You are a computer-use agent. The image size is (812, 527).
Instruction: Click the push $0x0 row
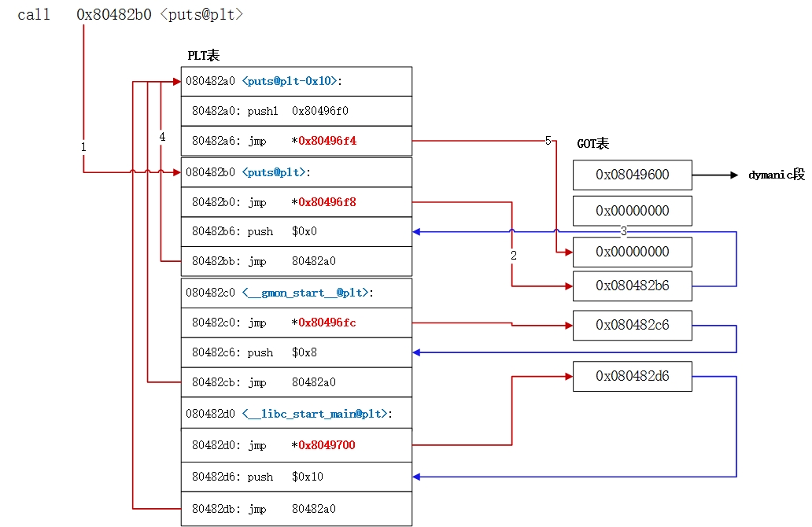(296, 232)
